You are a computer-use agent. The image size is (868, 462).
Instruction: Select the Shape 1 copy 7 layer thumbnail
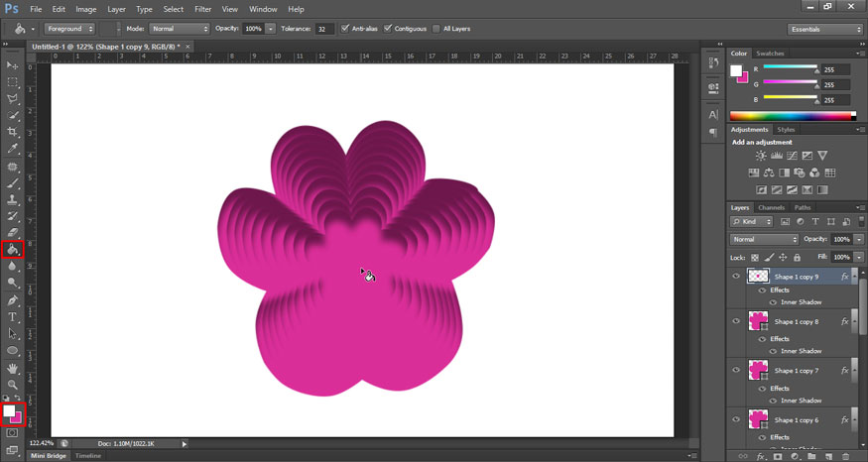click(758, 370)
